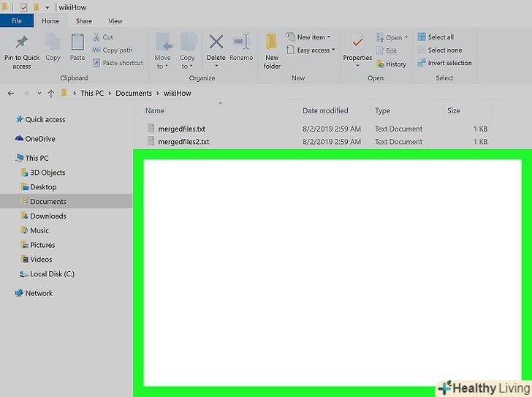Click the Delete X icon
The width and height of the screenshot is (532, 397).
pyautogui.click(x=216, y=42)
